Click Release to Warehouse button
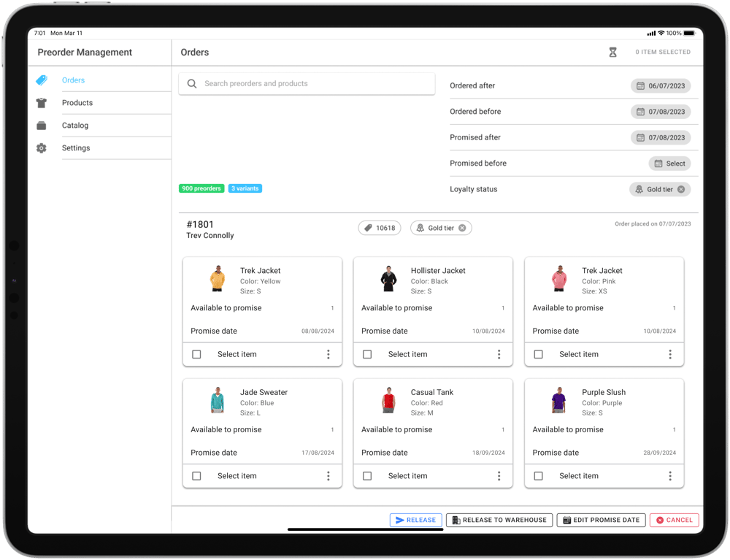This screenshot has width=730, height=560. 499,520
